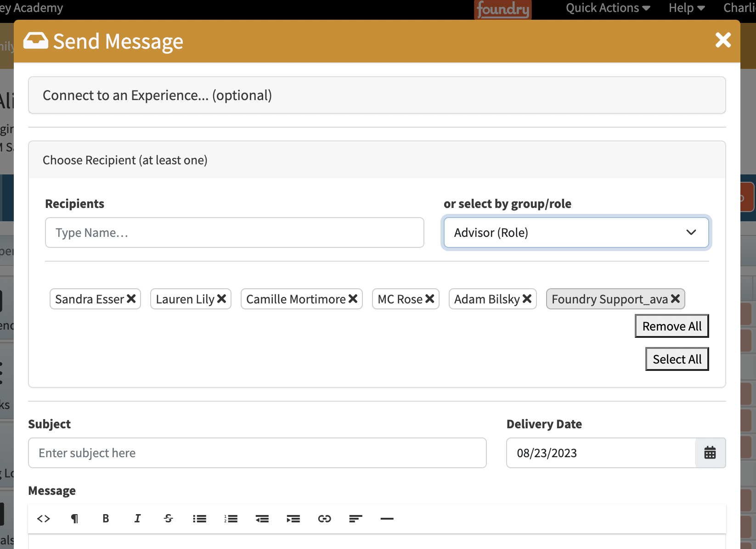Open the Help menu
756x549 pixels.
(687, 8)
